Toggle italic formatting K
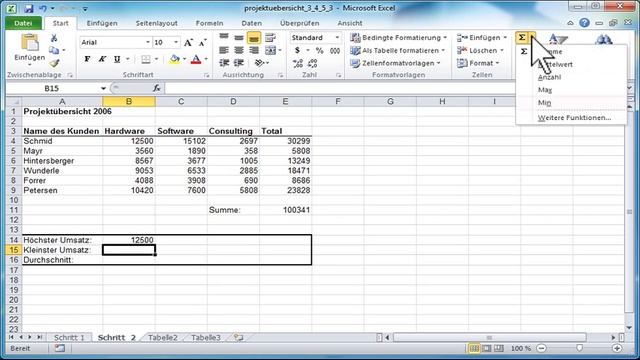Image resolution: width=640 pixels, height=360 pixels. point(102,59)
